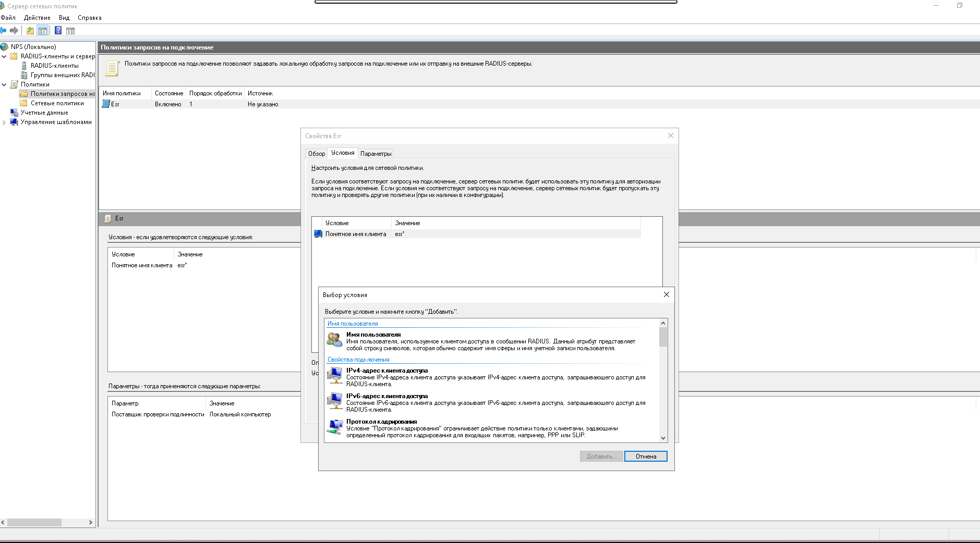This screenshot has height=543, width=980.
Task: Go back with the blue left arrow
Action: click(x=3, y=31)
